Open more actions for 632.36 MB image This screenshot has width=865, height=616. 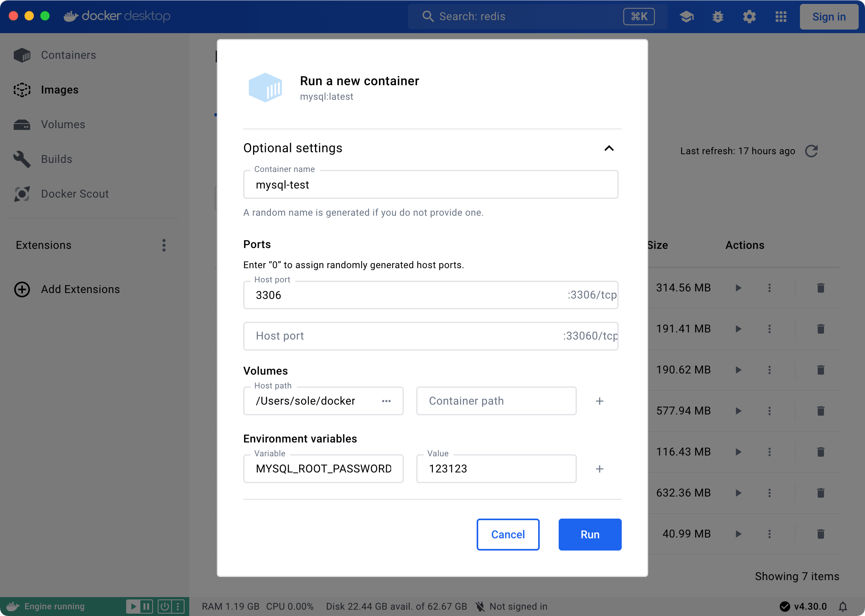pos(770,493)
